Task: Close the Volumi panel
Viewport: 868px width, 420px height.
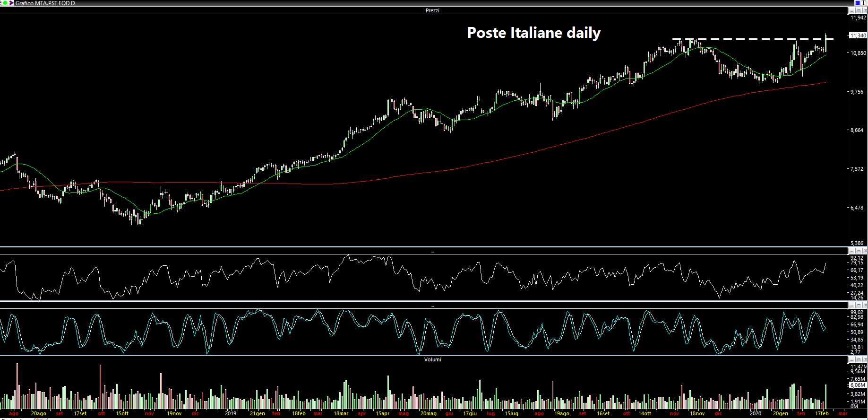Action: coord(864,359)
